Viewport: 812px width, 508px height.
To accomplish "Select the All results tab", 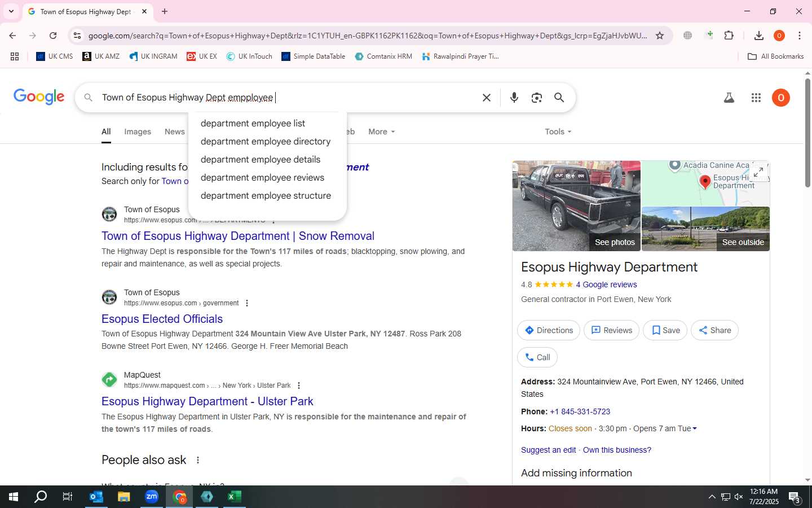I will pyautogui.click(x=106, y=132).
